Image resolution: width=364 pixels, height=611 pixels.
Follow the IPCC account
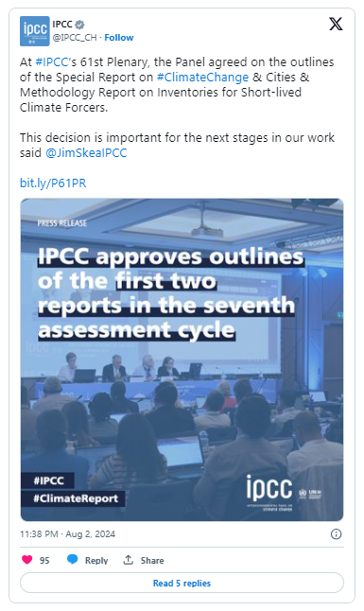point(119,38)
